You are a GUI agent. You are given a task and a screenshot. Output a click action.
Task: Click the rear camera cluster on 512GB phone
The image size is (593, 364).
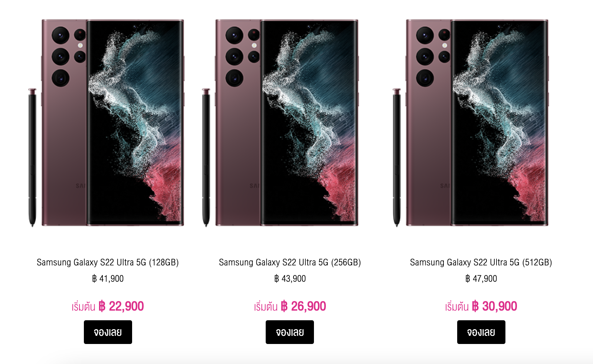431,56
